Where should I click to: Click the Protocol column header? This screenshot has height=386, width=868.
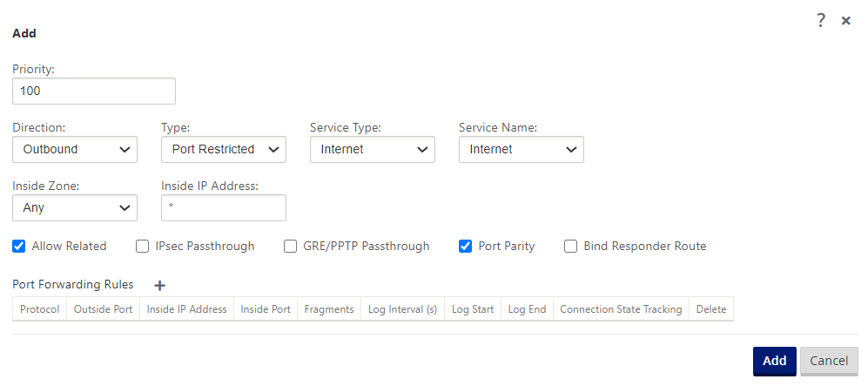click(39, 309)
